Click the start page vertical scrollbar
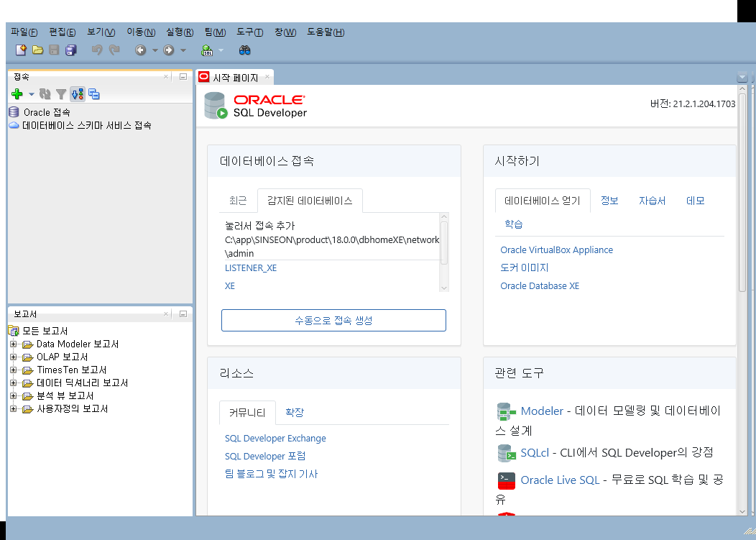Image resolution: width=756 pixels, height=540 pixels. pos(742,193)
